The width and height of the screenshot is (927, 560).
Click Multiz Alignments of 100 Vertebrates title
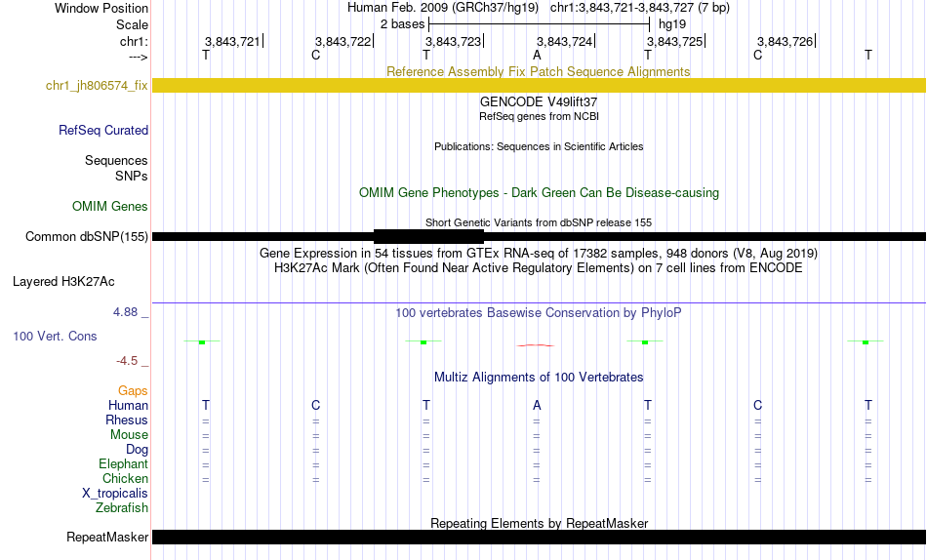(x=539, y=378)
